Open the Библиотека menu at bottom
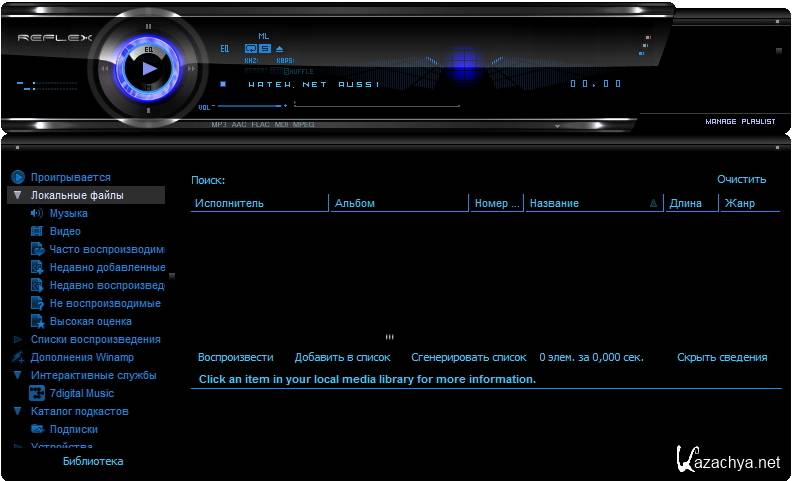Image resolution: width=792 pixels, height=481 pixels. click(93, 461)
